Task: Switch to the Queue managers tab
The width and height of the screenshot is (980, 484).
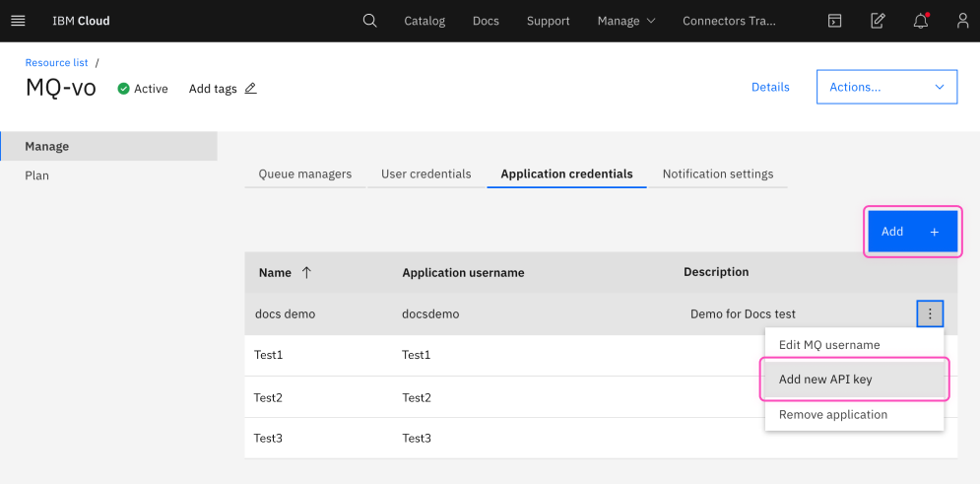Action: click(x=304, y=174)
